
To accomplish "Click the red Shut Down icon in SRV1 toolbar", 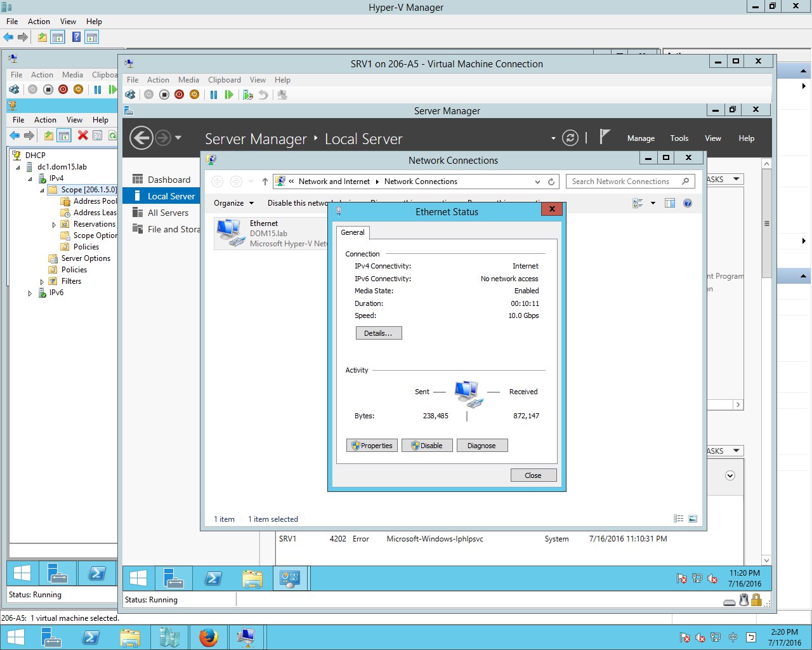I will [x=179, y=95].
